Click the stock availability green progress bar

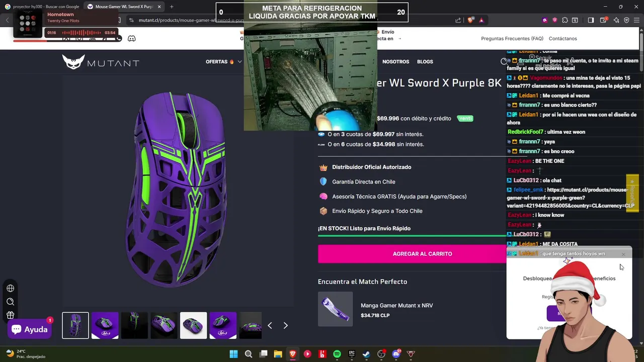(412, 236)
